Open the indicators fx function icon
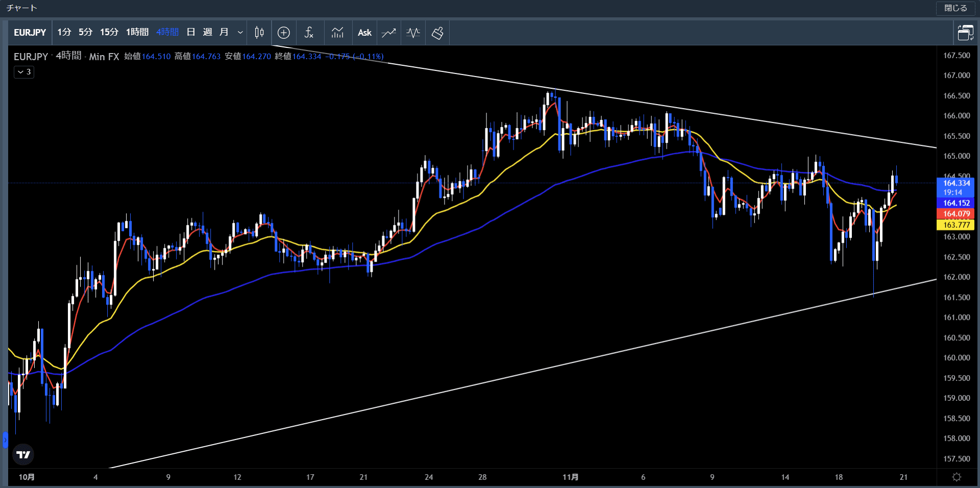The width and height of the screenshot is (980, 488). [x=309, y=33]
